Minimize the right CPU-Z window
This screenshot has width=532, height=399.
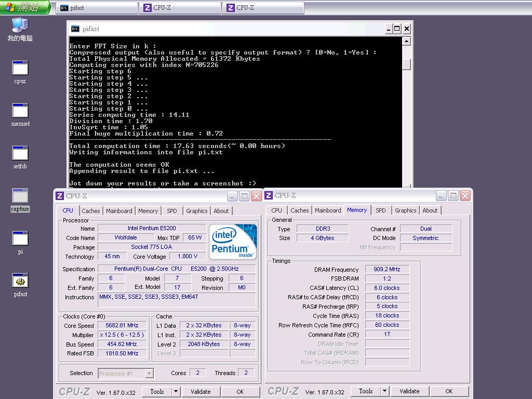coord(441,196)
